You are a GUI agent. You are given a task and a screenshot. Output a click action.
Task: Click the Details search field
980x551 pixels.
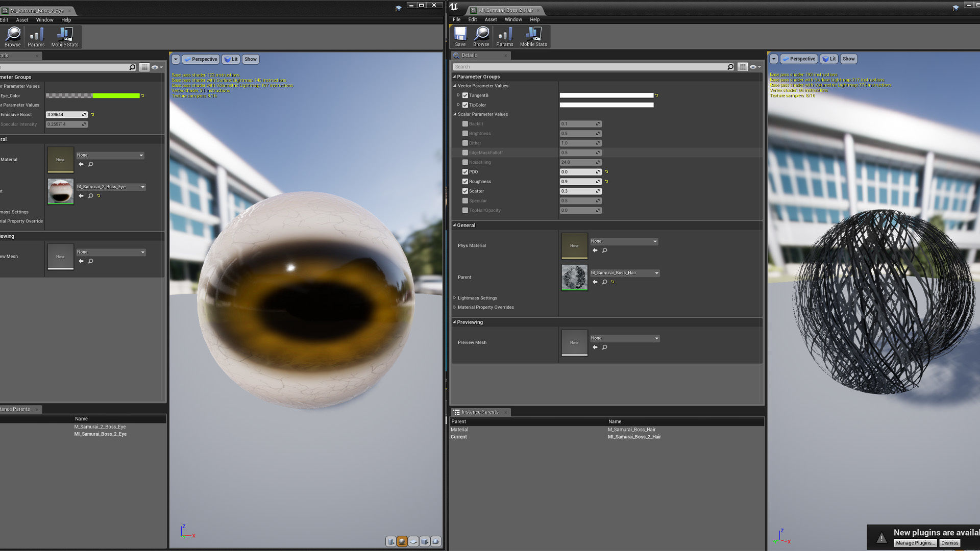(592, 67)
